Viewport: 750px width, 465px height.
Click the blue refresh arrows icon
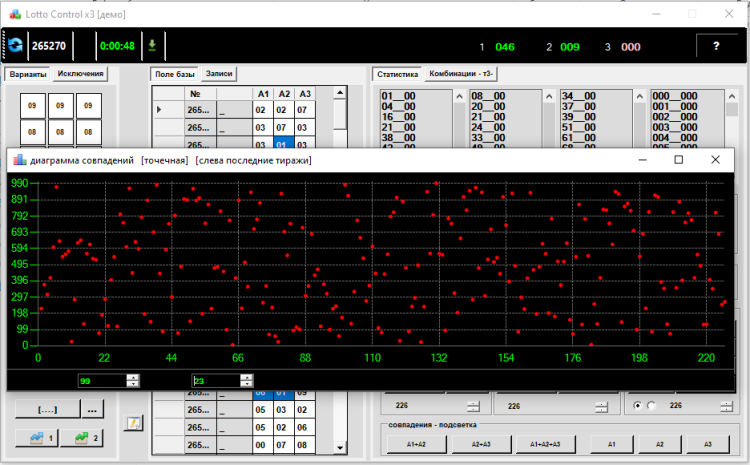click(x=16, y=46)
